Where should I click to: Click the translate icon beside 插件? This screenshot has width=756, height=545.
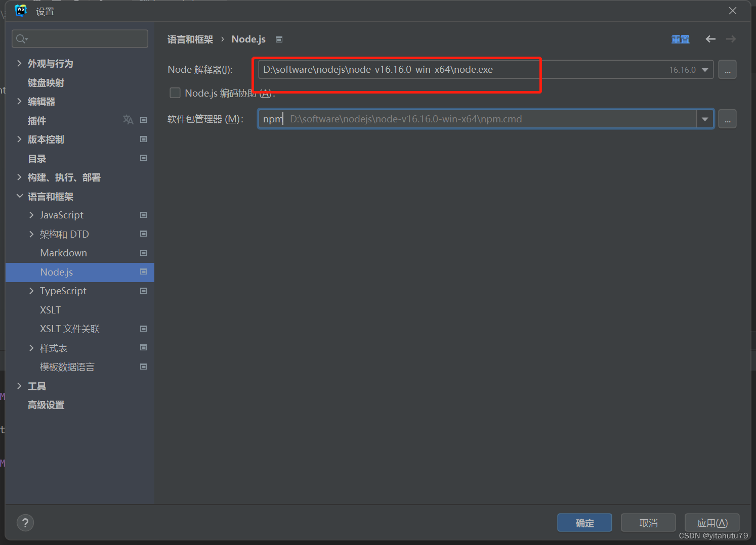128,120
